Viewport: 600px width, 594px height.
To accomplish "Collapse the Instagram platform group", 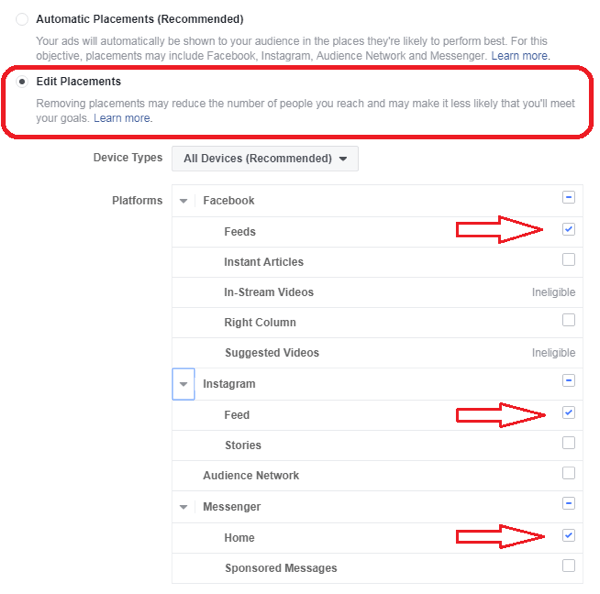I will tap(183, 384).
